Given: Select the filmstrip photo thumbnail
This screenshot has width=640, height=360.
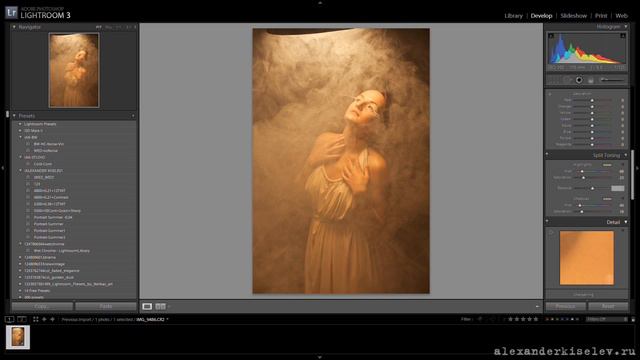Looking at the screenshot, I should click(x=18, y=337).
